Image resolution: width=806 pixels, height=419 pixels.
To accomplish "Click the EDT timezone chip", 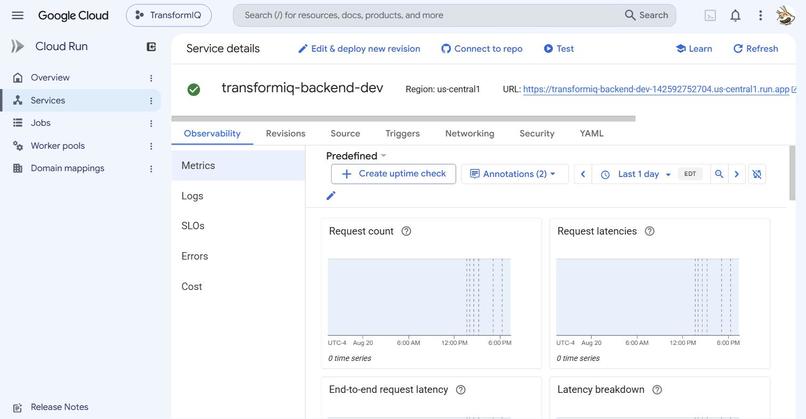I will pyautogui.click(x=690, y=174).
